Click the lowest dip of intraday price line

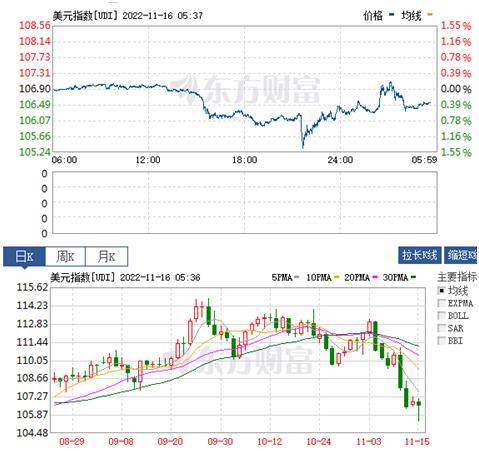point(303,147)
